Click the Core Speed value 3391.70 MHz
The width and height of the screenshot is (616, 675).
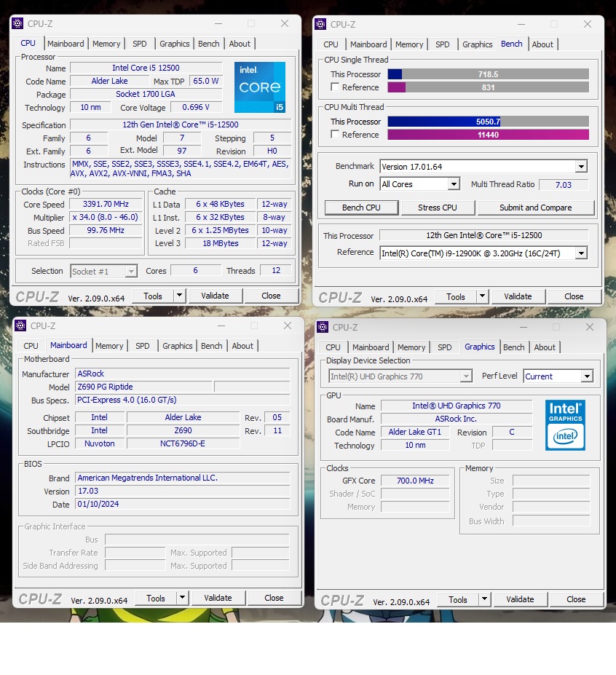pyautogui.click(x=106, y=204)
